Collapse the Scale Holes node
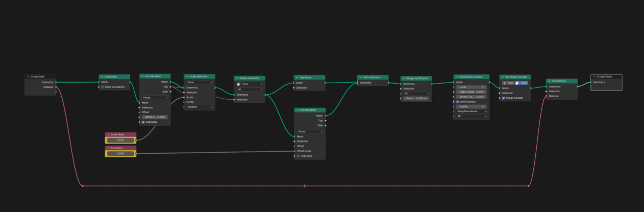This screenshot has width=644, height=212. click(x=108, y=134)
